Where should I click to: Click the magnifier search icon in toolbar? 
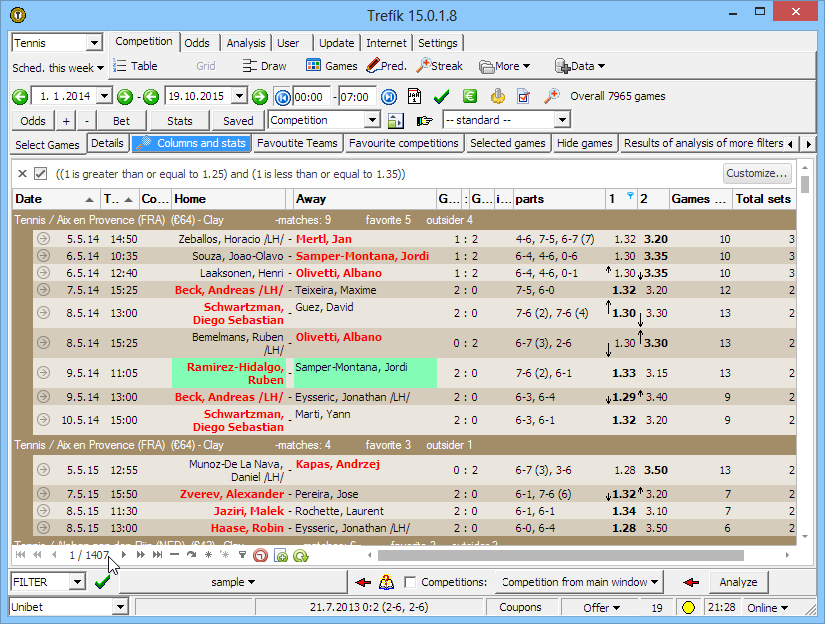tap(551, 97)
